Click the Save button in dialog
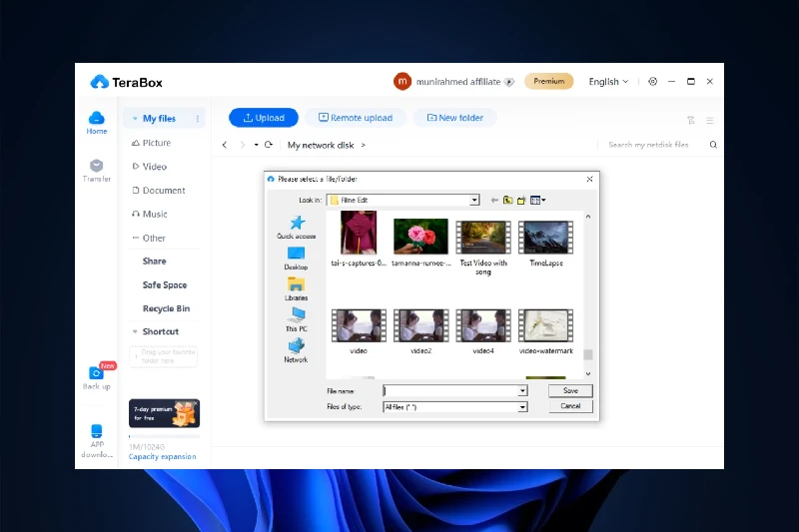Image resolution: width=799 pixels, height=532 pixels. click(570, 391)
